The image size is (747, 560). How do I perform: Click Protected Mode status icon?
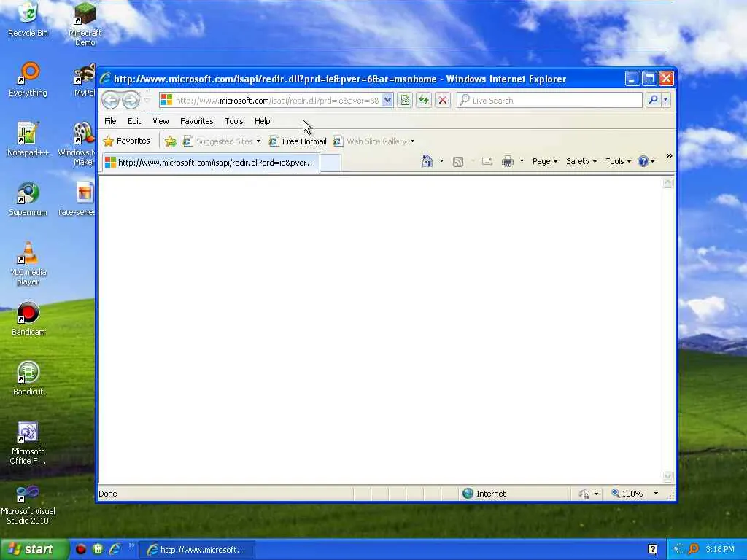pyautogui.click(x=584, y=494)
